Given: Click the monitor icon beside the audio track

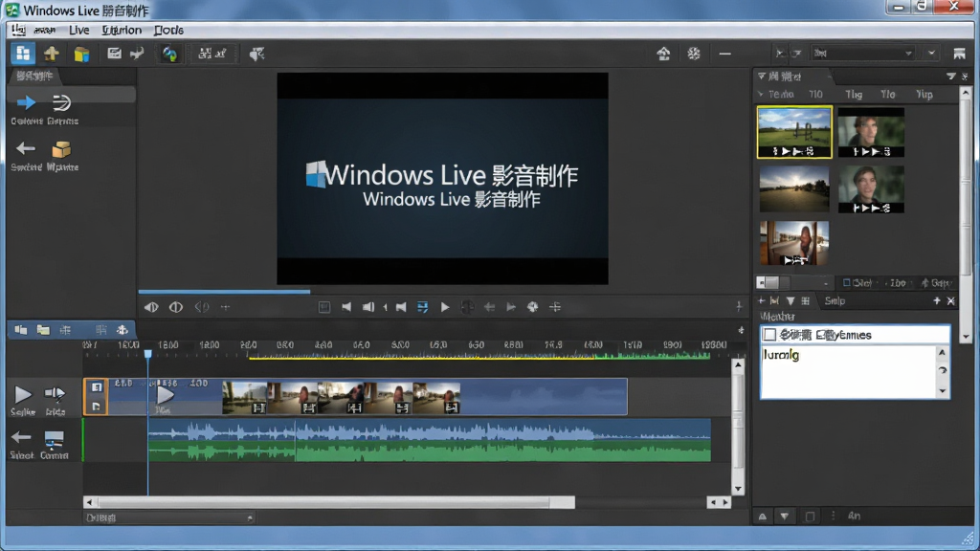Looking at the screenshot, I should pyautogui.click(x=55, y=438).
